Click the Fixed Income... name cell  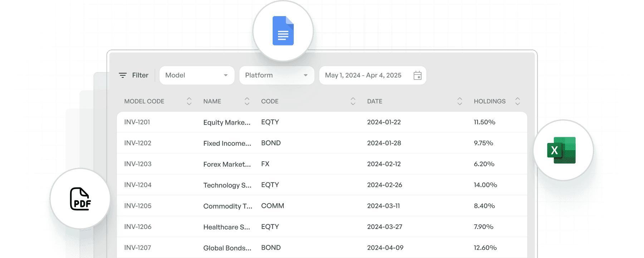227,143
